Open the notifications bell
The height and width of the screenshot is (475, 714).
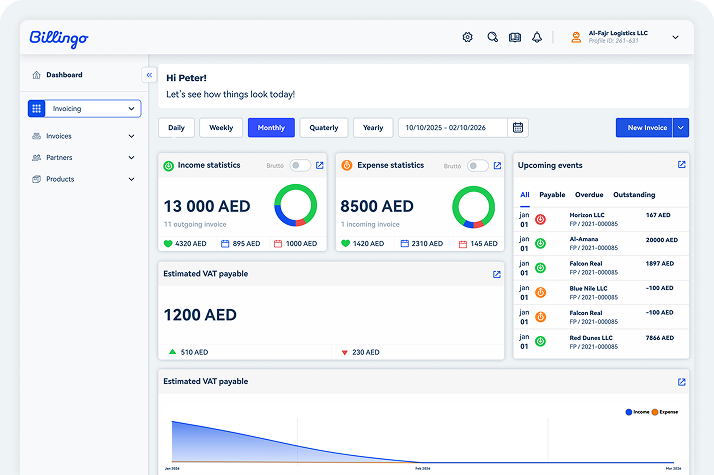(x=537, y=37)
